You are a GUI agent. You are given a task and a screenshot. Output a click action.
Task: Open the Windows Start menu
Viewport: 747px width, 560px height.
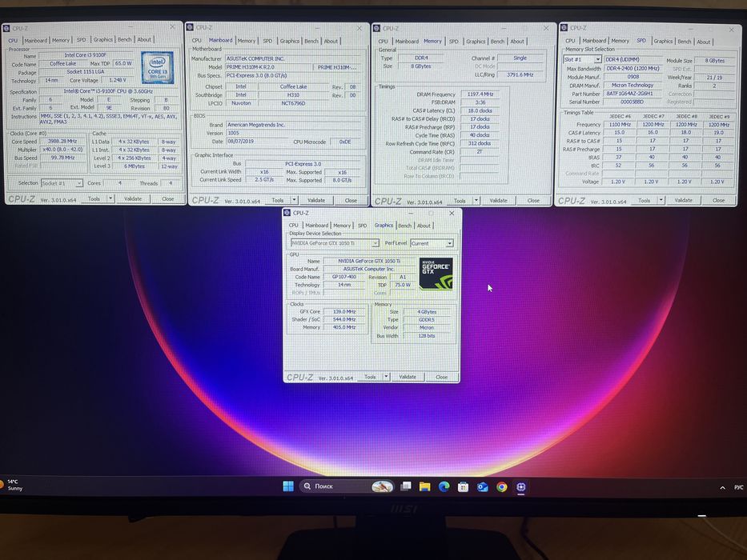(288, 486)
